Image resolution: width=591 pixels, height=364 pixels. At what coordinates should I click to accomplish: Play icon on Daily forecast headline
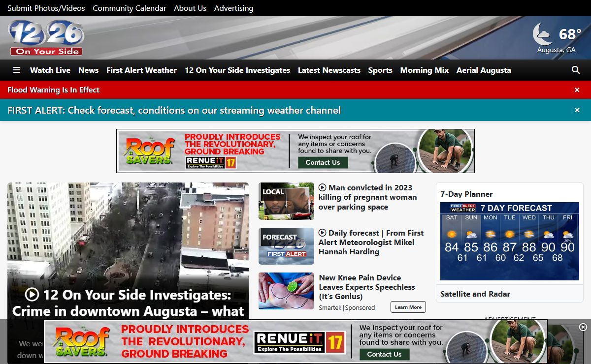tap(323, 233)
